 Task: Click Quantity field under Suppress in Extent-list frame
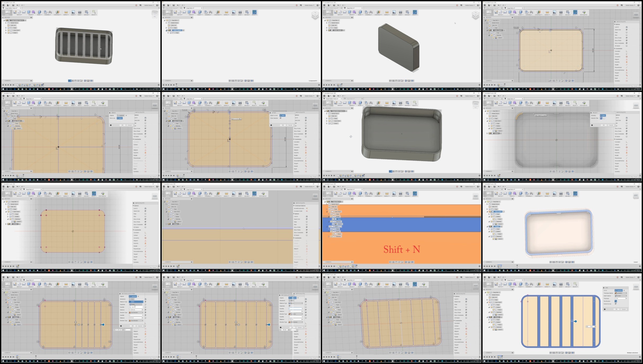pos(136,307)
